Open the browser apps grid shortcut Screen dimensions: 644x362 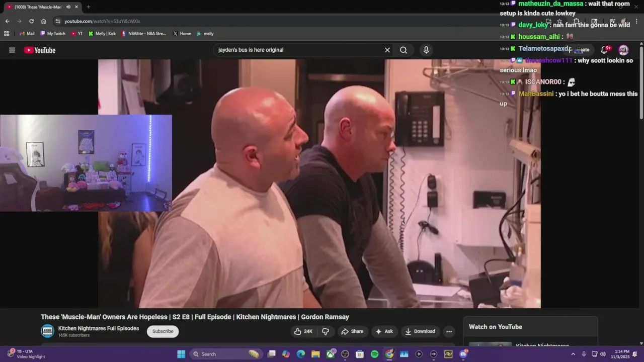click(7, 34)
